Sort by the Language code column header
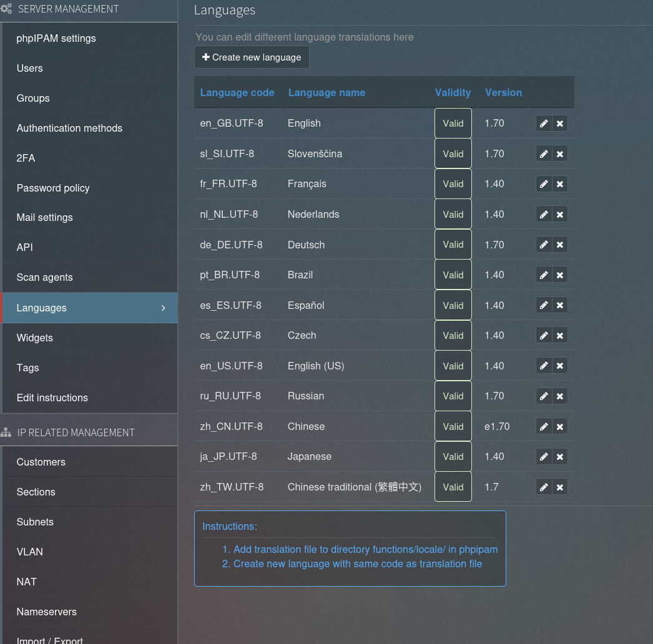653x644 pixels. coord(237,93)
